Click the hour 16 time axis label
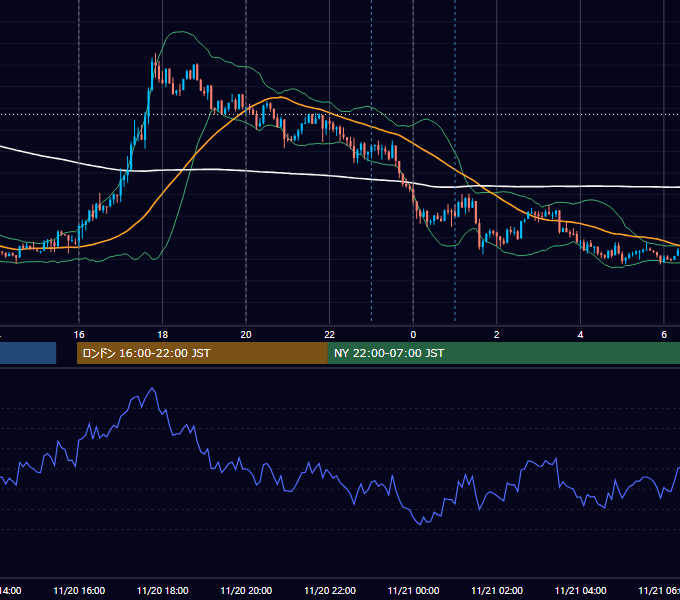Image resolution: width=680 pixels, height=600 pixels. (x=79, y=335)
